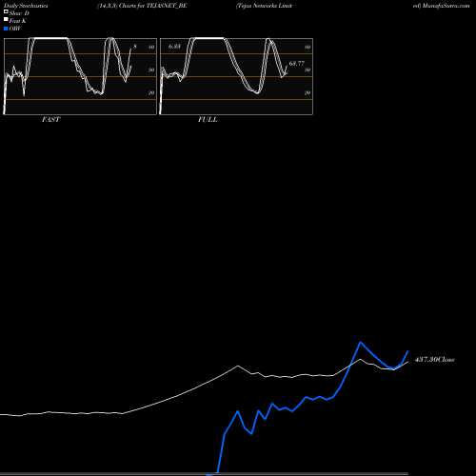Image resolution: width=476 pixels, height=476 pixels.
Task: Click the '6.33' value in the FULL chart
Action: [x=174, y=47]
